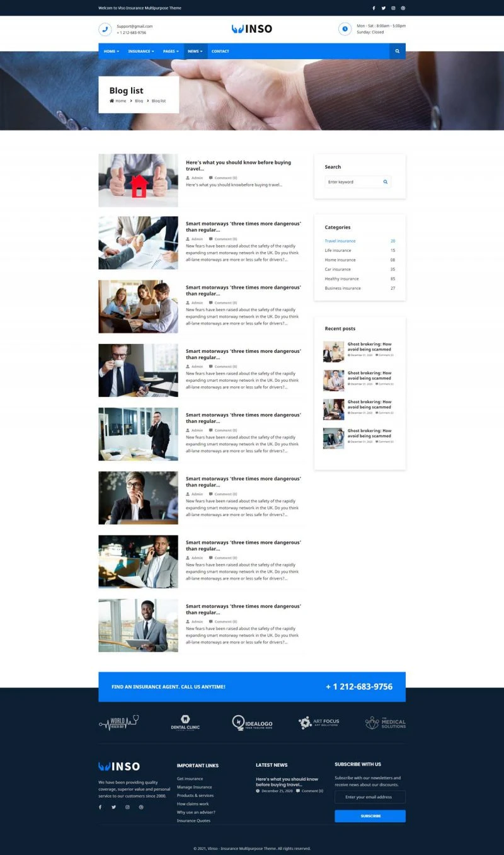Focus the footer email address field
This screenshot has width=504, height=855.
(x=370, y=797)
